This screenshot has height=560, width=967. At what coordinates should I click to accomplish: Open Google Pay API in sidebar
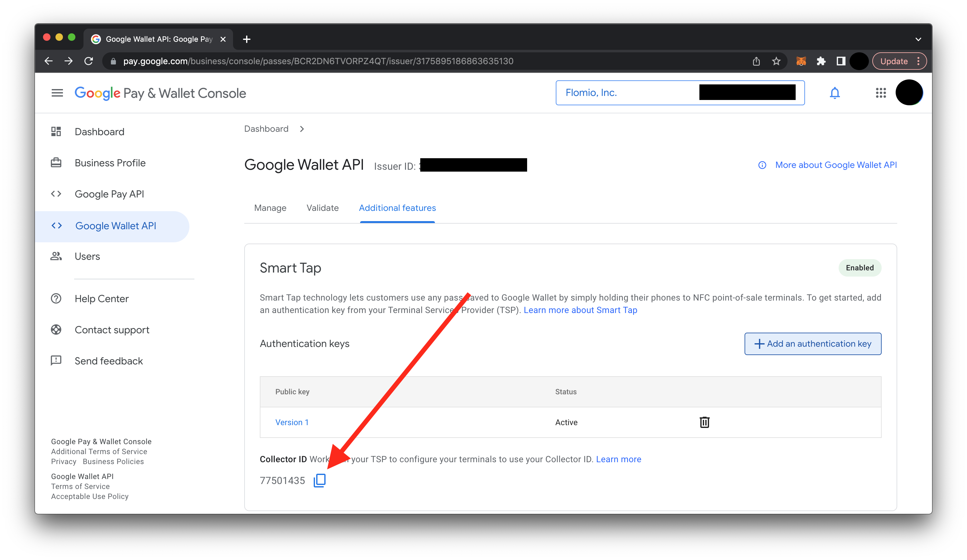tap(109, 194)
